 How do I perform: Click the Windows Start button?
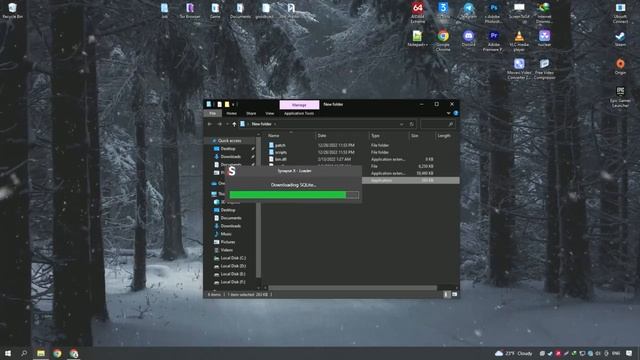tap(8, 353)
